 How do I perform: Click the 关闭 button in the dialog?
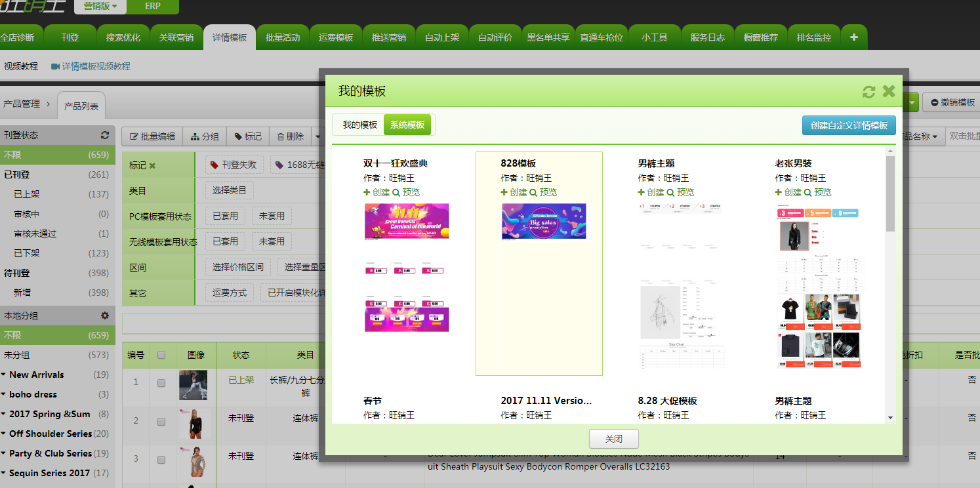(614, 439)
